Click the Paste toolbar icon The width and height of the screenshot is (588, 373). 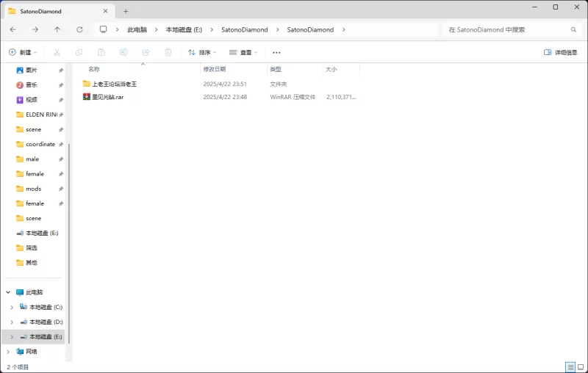(101, 52)
